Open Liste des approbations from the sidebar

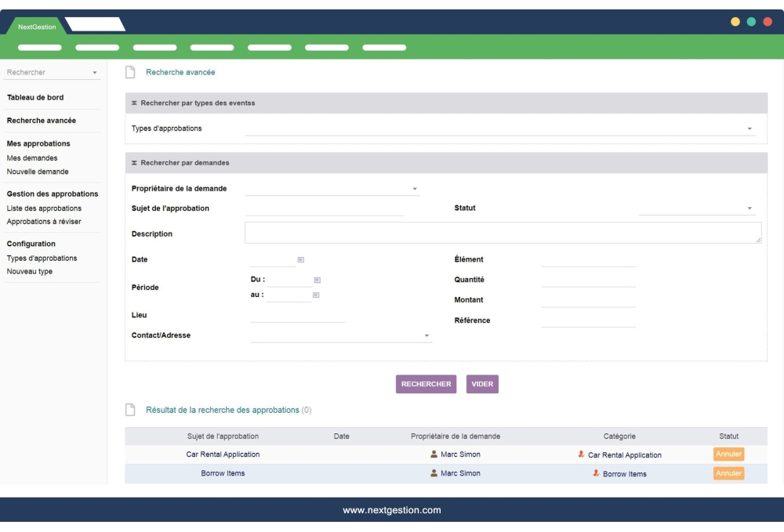pos(42,208)
